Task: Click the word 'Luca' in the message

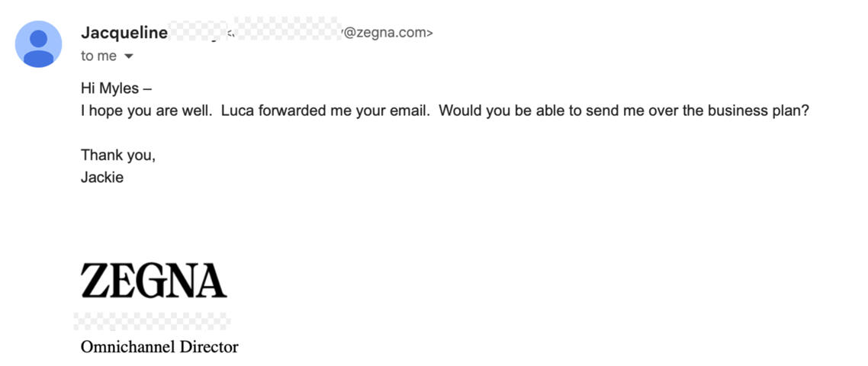Action: (237, 111)
